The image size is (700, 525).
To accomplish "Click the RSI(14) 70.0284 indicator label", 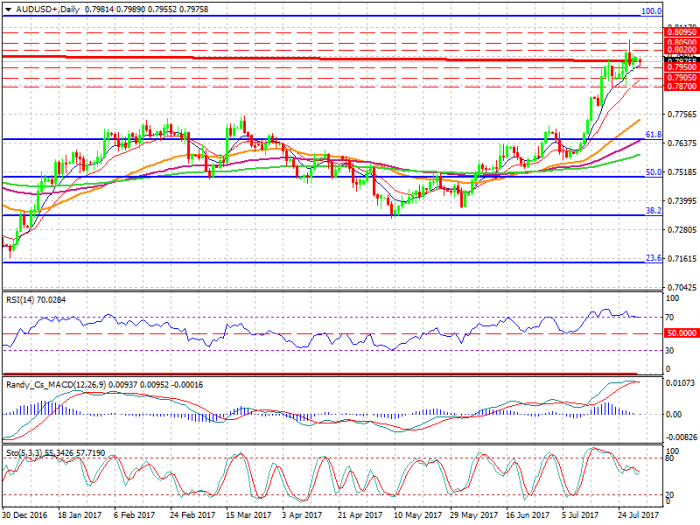I will point(36,300).
